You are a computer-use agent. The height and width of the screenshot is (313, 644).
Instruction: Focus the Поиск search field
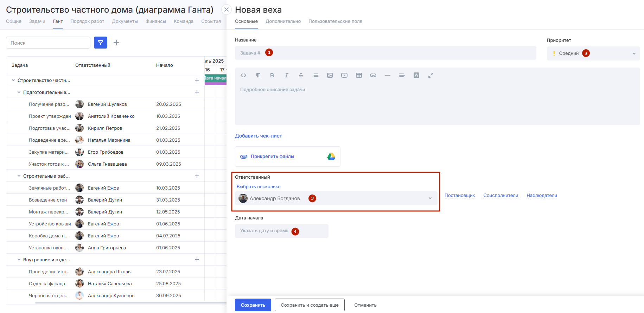click(x=48, y=43)
